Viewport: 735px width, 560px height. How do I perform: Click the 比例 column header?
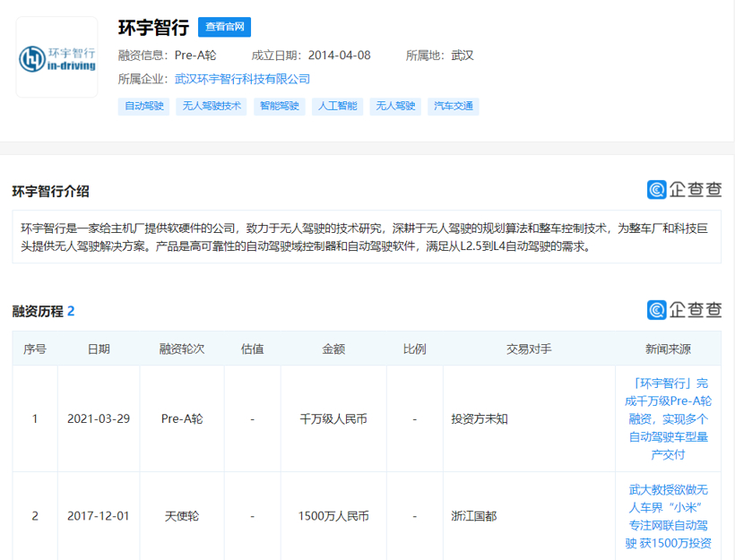pyautogui.click(x=414, y=349)
